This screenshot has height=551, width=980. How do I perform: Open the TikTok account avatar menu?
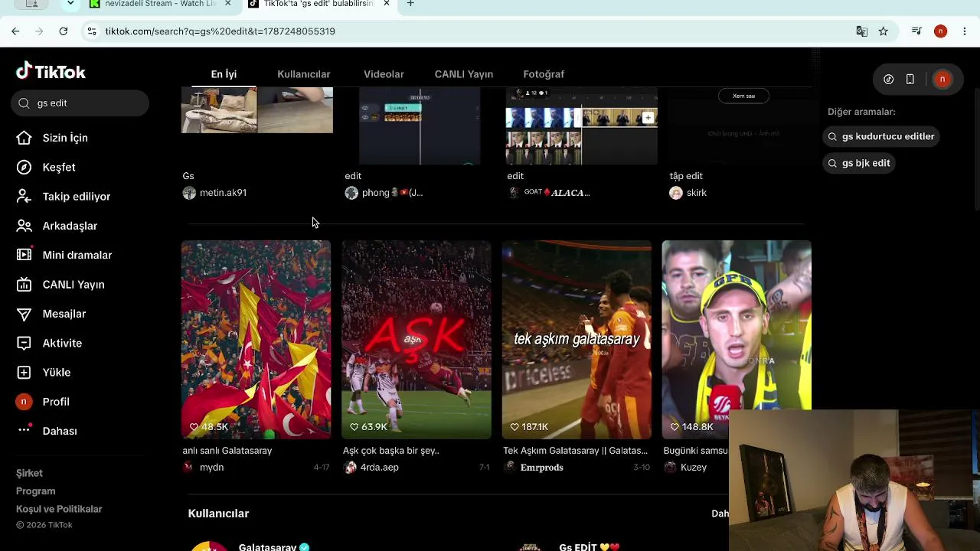point(942,80)
